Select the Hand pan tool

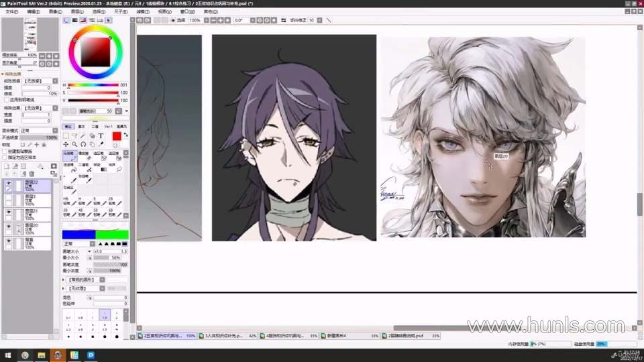click(92, 145)
